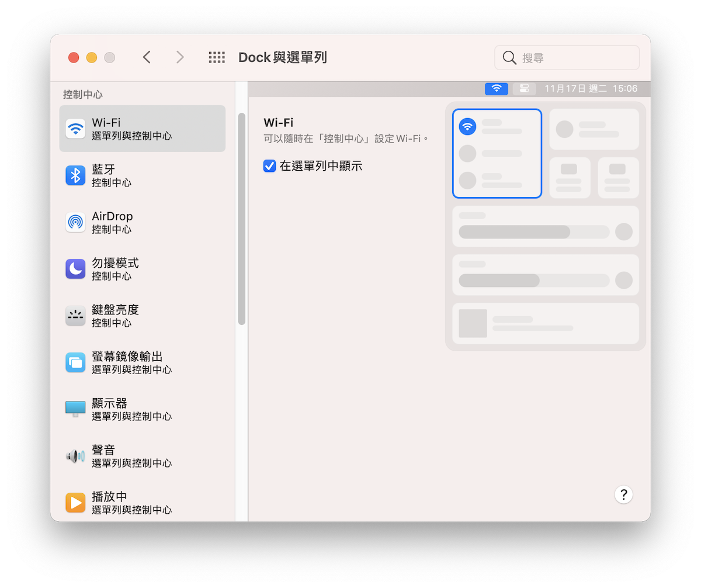Click the 螢幕鏡像輸出 label text
Viewport: 701px width, 588px height.
click(x=127, y=357)
